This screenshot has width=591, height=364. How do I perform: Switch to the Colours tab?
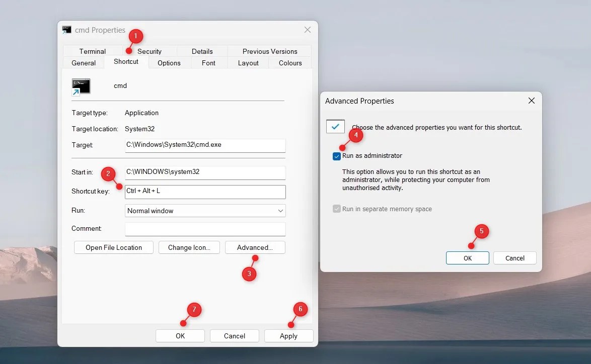290,63
